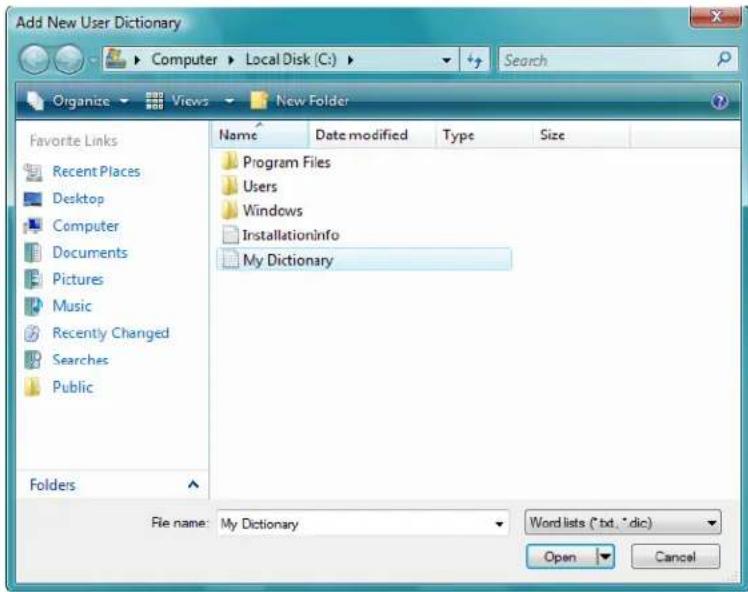Click the Forward navigation arrow button
Image resolution: width=748 pixels, height=592 pixels.
[x=69, y=60]
